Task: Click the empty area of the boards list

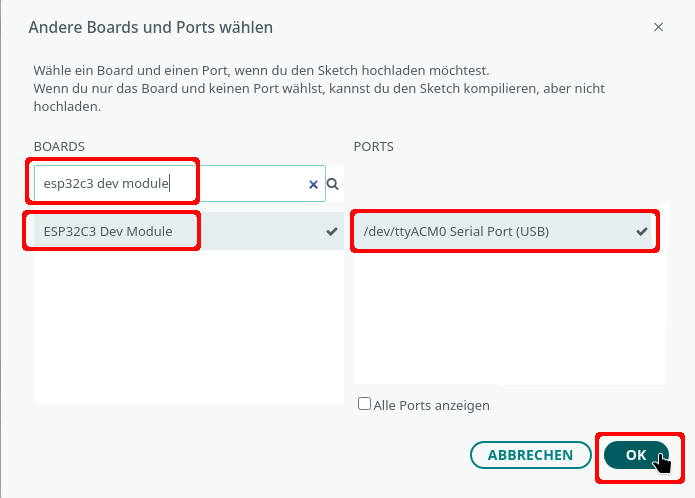Action: click(x=188, y=330)
